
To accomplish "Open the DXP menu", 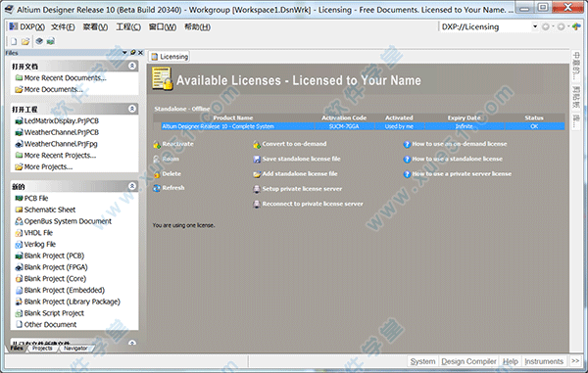I will coord(27,27).
